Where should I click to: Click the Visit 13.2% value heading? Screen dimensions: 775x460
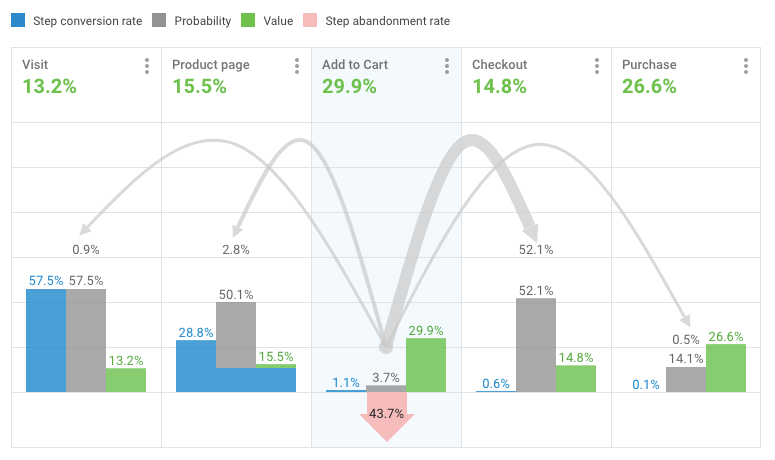(49, 86)
